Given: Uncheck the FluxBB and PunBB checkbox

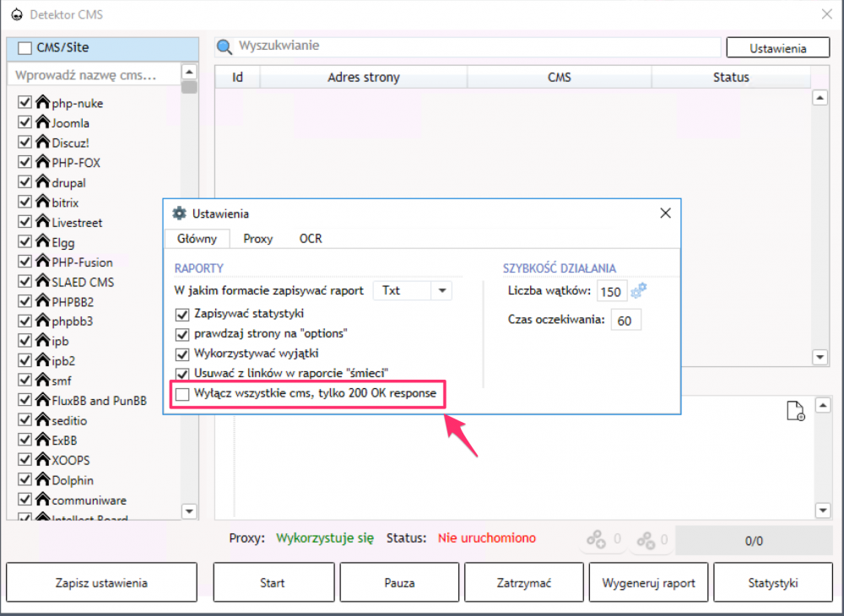Looking at the screenshot, I should (24, 400).
